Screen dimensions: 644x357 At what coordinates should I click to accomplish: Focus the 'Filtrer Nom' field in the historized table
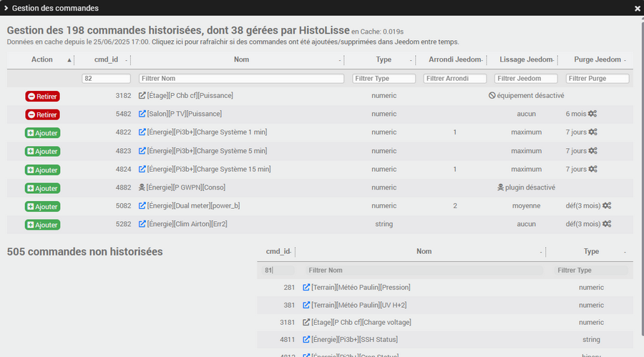[x=241, y=79]
